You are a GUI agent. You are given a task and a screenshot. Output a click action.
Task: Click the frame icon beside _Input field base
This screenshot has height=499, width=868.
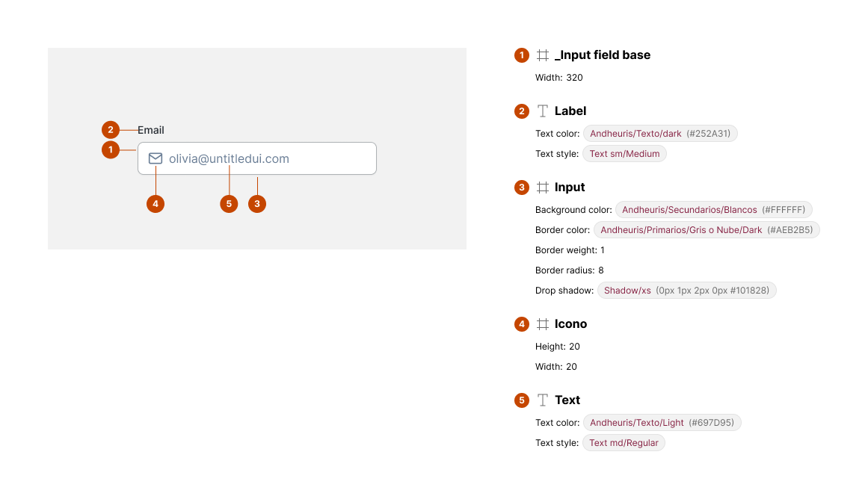click(543, 55)
